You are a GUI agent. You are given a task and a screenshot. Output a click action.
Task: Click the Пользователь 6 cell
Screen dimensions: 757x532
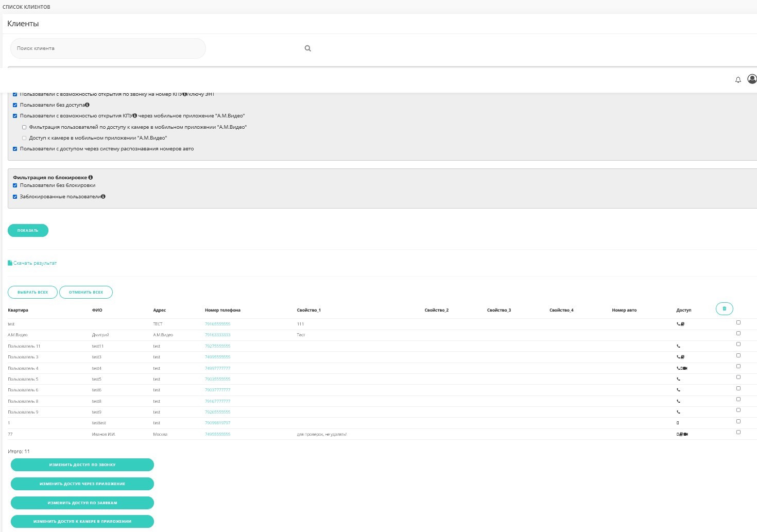(x=23, y=390)
